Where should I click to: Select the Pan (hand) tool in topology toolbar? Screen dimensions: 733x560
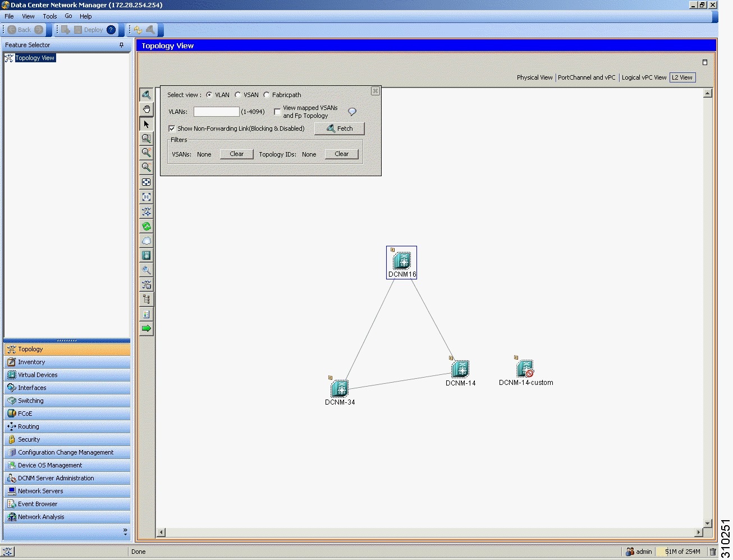click(146, 109)
